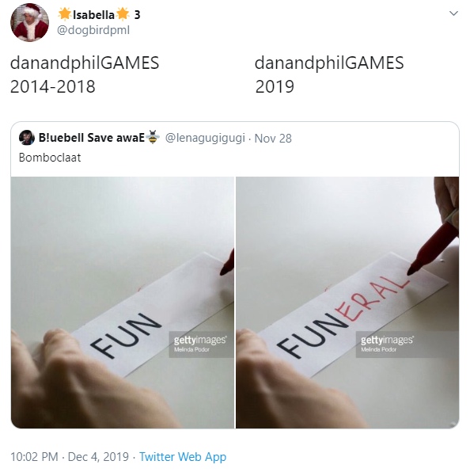
Task: View the left FUN image
Action: point(123,303)
